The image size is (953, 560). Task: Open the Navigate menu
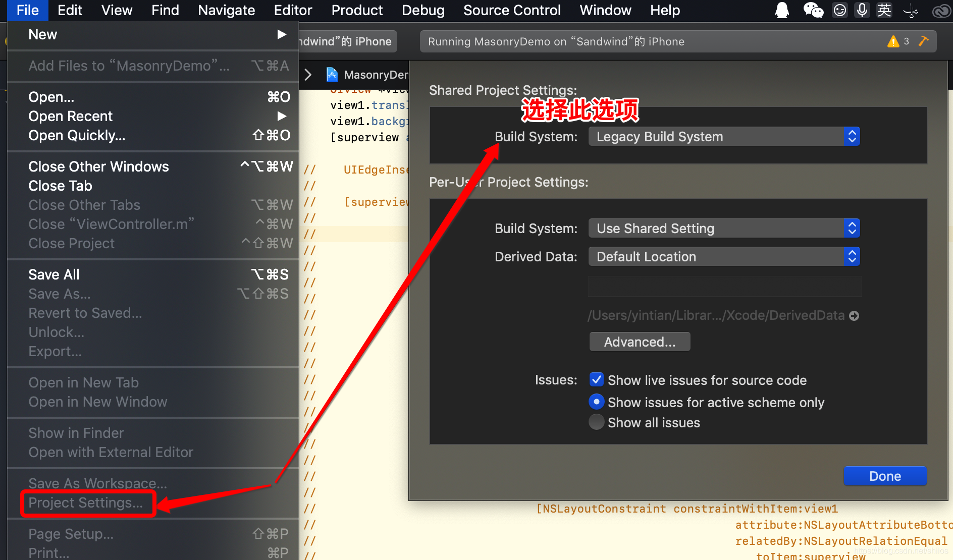click(226, 10)
